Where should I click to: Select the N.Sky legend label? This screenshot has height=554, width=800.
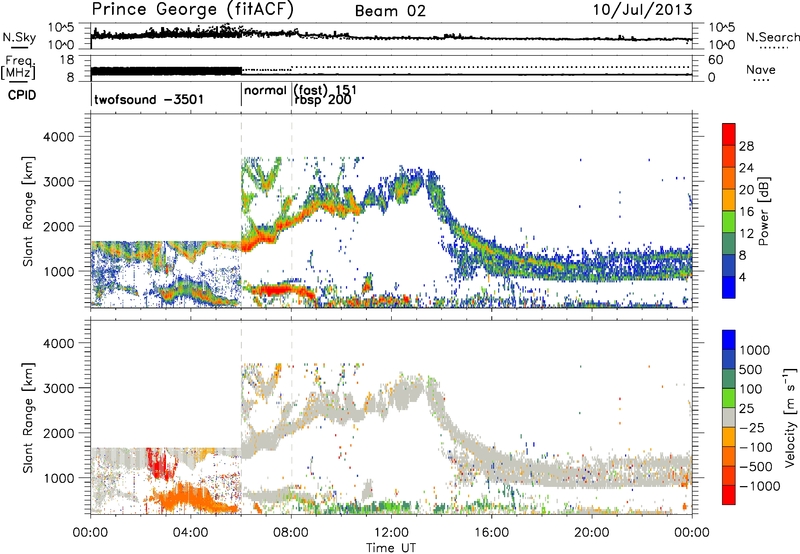tap(19, 37)
